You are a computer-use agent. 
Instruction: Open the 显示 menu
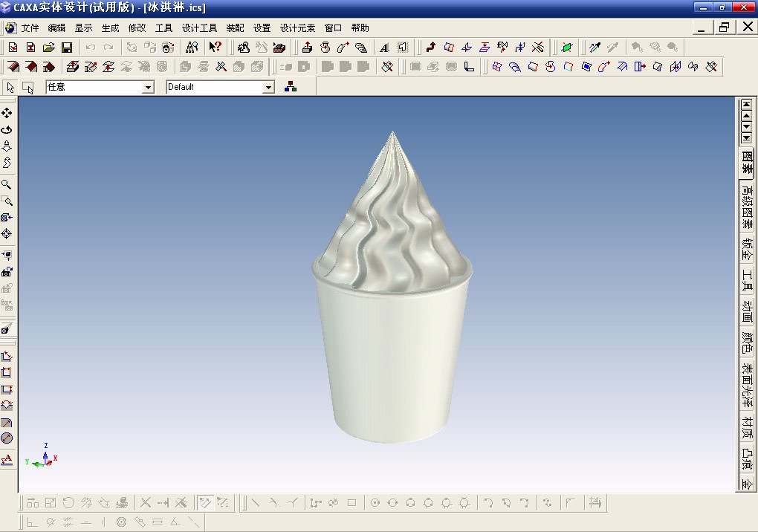[84, 28]
